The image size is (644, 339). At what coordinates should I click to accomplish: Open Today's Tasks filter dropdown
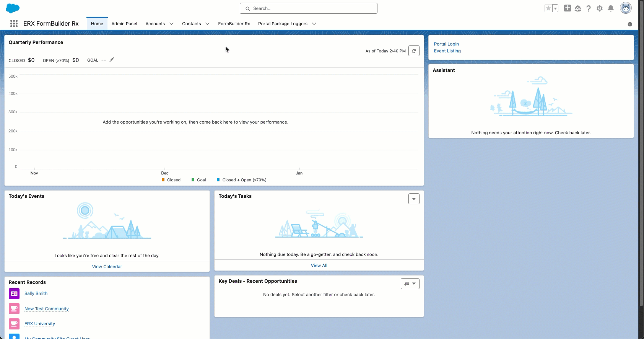point(414,199)
